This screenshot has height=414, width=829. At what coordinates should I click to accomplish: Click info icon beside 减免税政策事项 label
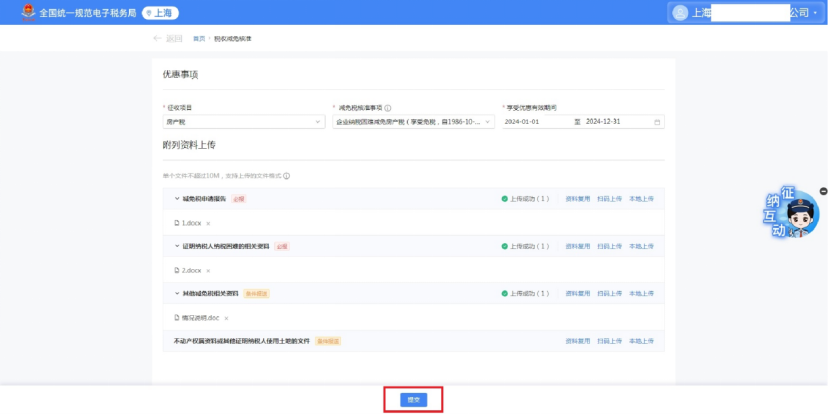(388, 108)
